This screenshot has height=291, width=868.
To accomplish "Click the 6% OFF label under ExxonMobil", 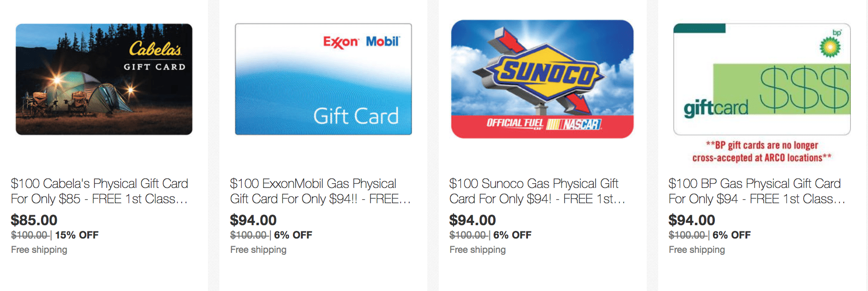I will pos(293,235).
